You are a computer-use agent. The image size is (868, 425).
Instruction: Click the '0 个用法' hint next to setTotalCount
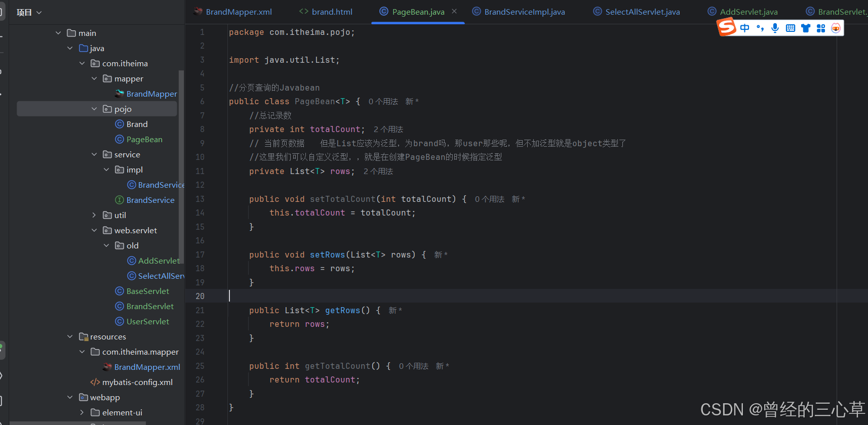[489, 199]
